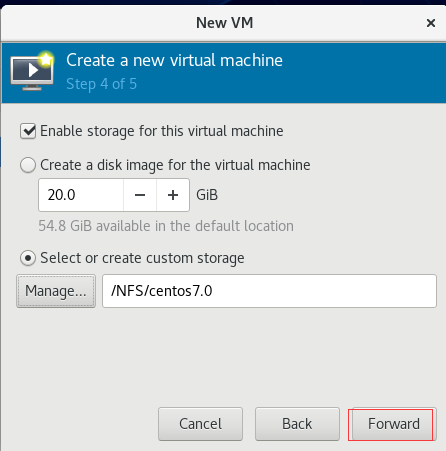Click the plus icon to increase disk size
This screenshot has height=451, width=446.
[173, 195]
